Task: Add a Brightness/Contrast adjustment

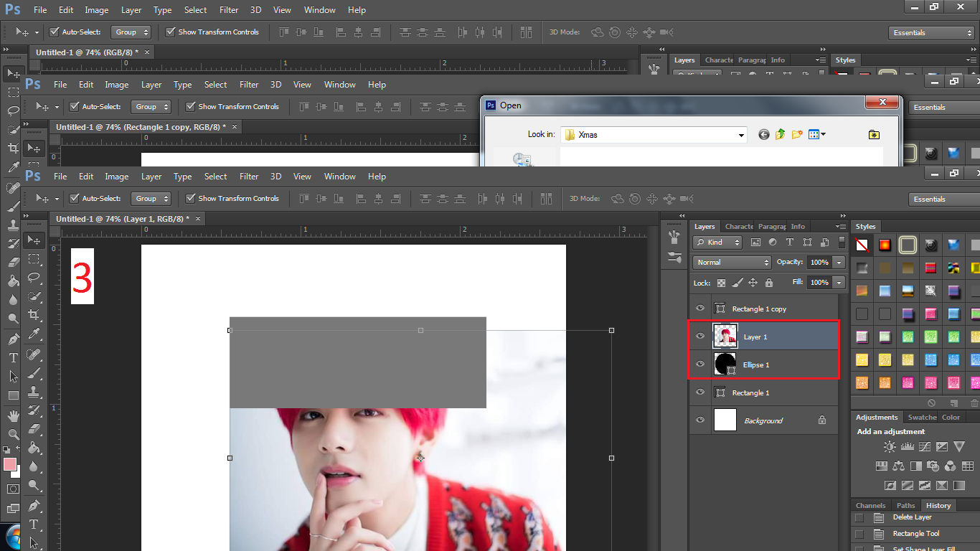Action: tap(890, 447)
